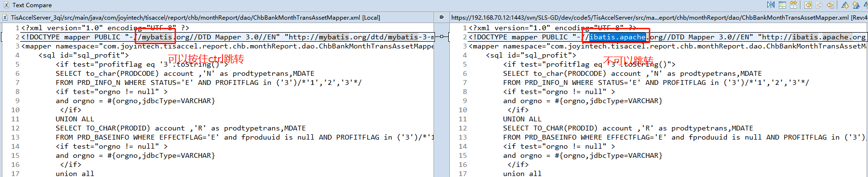The height and width of the screenshot is (177, 868).
Task: Click line 9 'and orgno' in left pane
Action: click(135, 101)
